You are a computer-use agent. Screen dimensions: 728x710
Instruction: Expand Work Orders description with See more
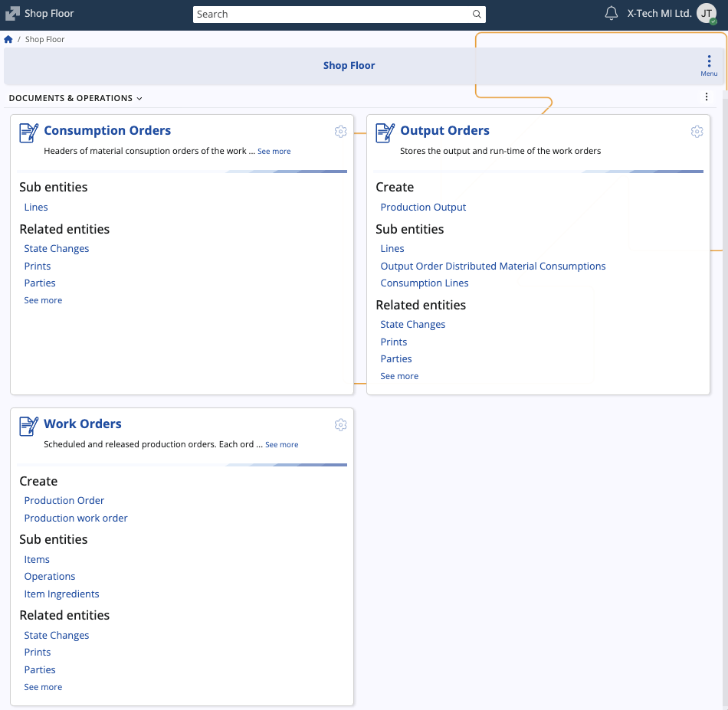[x=281, y=445]
